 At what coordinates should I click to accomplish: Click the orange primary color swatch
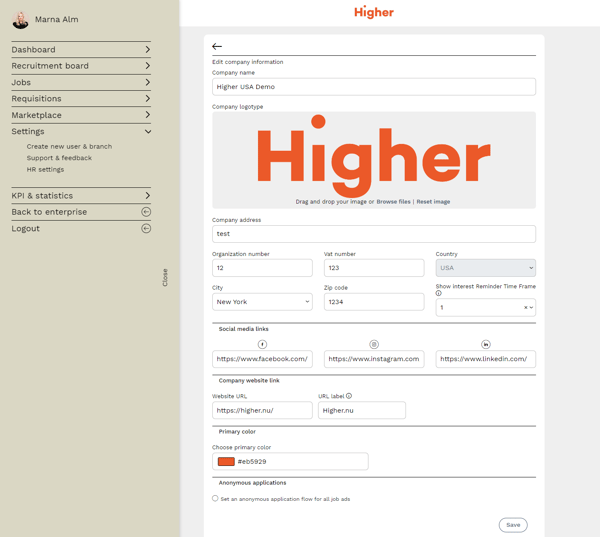(226, 462)
